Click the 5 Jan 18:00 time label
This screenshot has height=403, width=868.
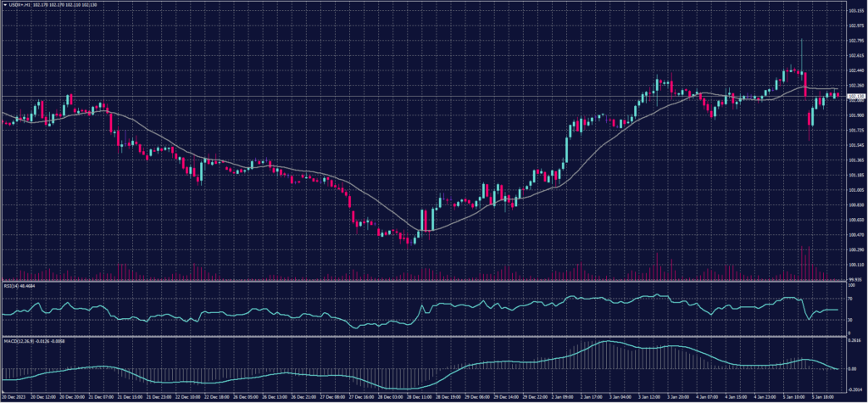coord(821,396)
